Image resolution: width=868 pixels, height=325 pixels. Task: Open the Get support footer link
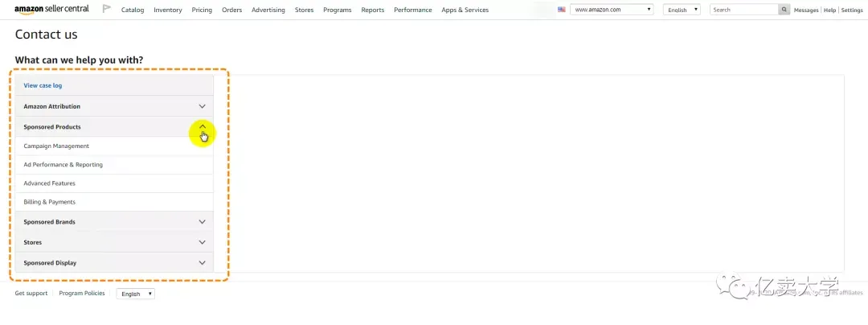(x=31, y=294)
